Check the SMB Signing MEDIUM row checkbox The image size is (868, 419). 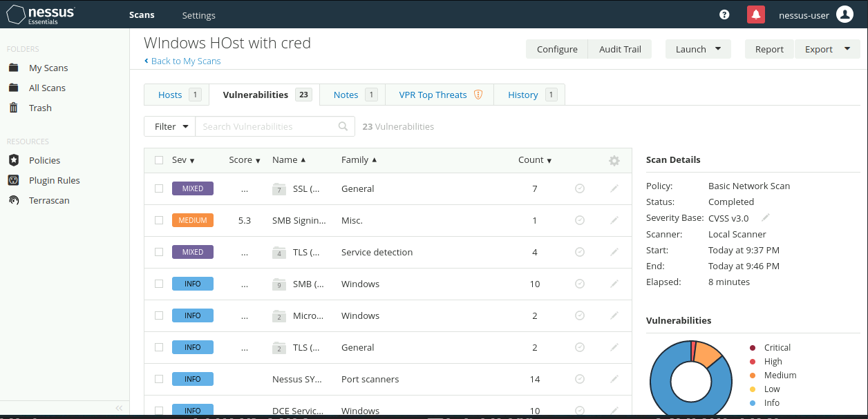tap(159, 220)
